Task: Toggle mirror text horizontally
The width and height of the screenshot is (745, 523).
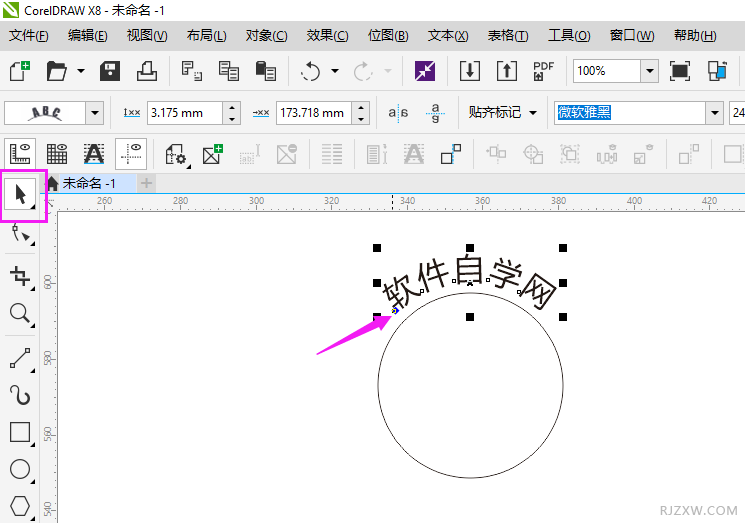Action: pyautogui.click(x=398, y=113)
